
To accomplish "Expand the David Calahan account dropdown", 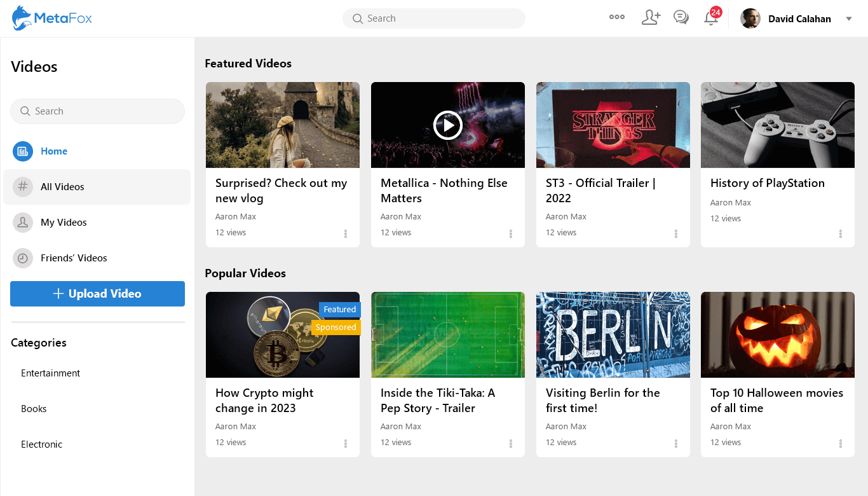I will [850, 19].
